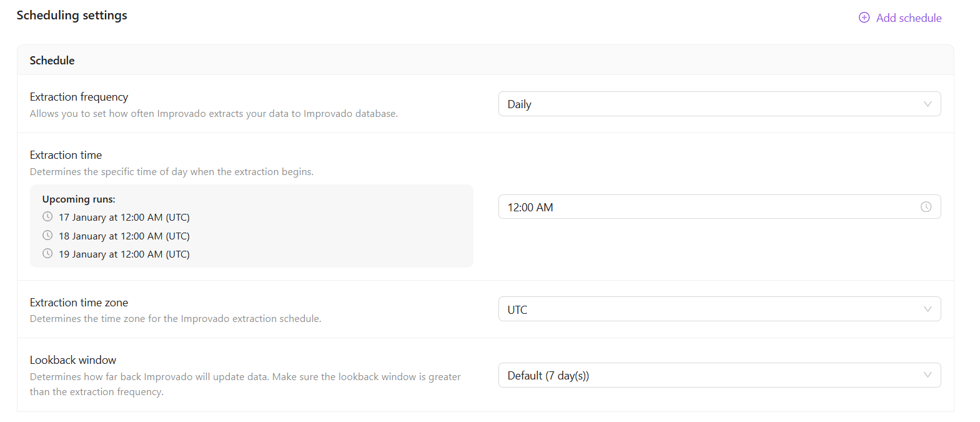Select the 18 January upcoming run entry
The height and width of the screenshot is (422, 980).
124,236
